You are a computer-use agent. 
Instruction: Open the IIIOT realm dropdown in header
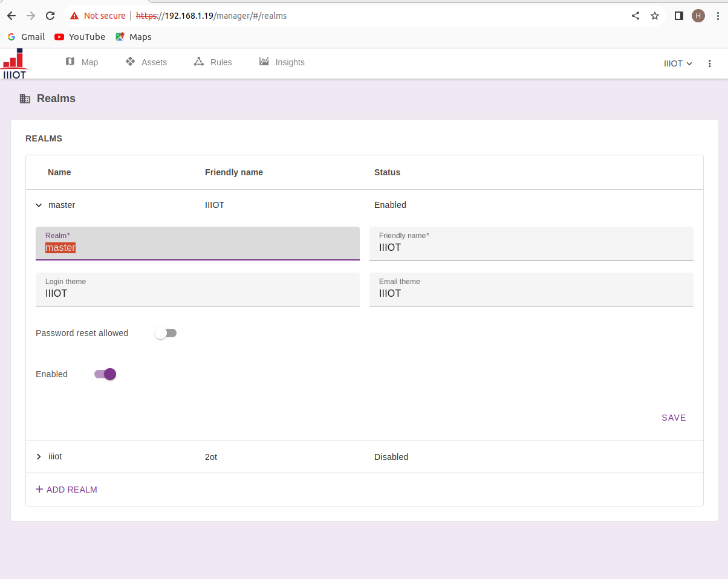[677, 63]
